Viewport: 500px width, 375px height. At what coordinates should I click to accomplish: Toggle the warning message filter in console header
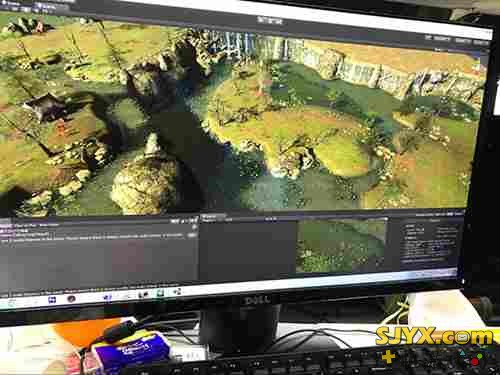point(183,221)
